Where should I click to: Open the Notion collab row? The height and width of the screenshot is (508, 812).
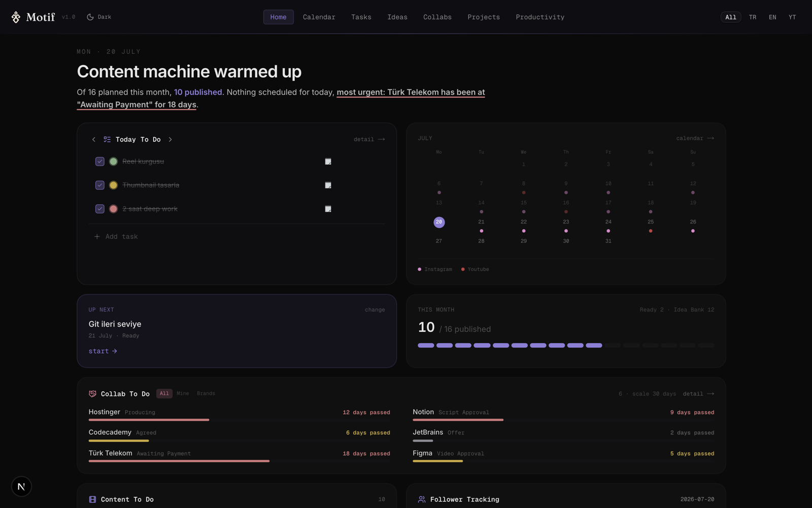click(563, 415)
